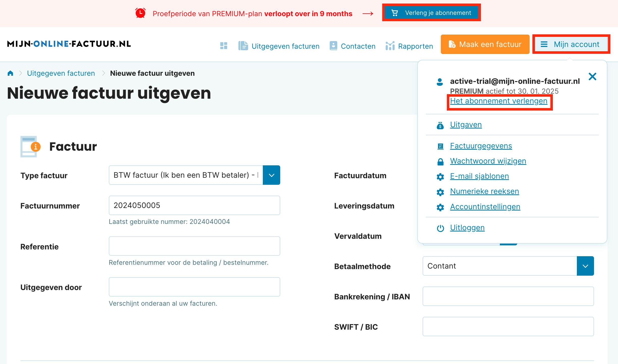Screen dimensions: 618x364
Task: Click the Uitgegeven door input field
Action: pyautogui.click(x=194, y=287)
